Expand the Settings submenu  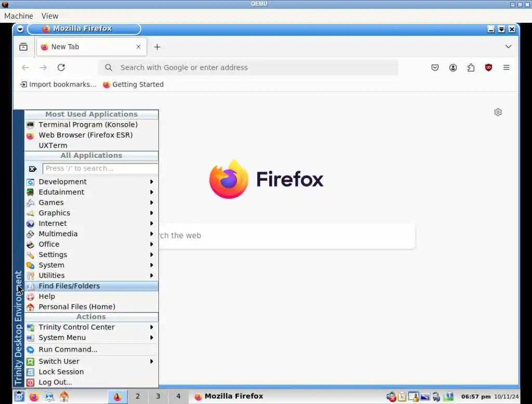(91, 254)
